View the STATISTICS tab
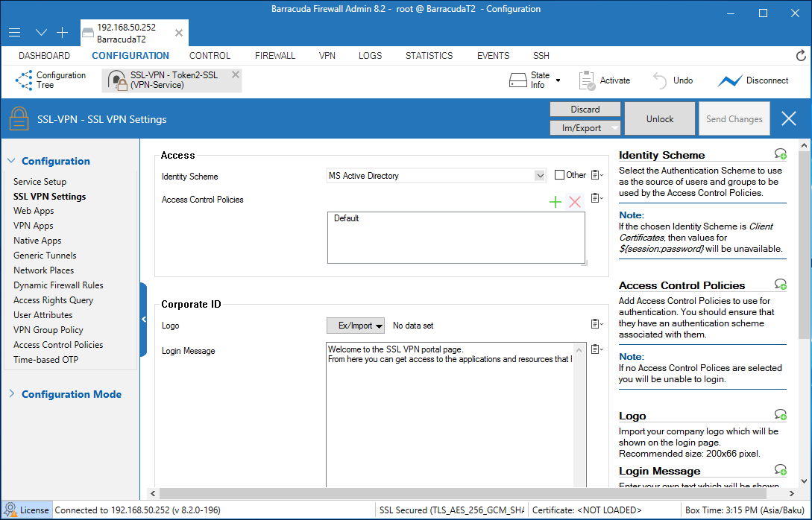Image resolution: width=812 pixels, height=520 pixels. pos(429,55)
